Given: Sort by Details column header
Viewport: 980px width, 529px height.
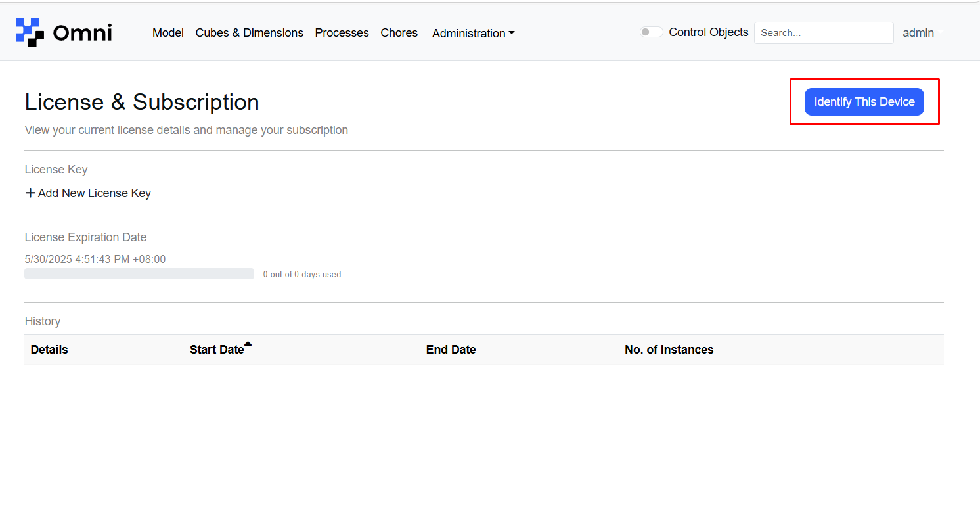Looking at the screenshot, I should 49,350.
